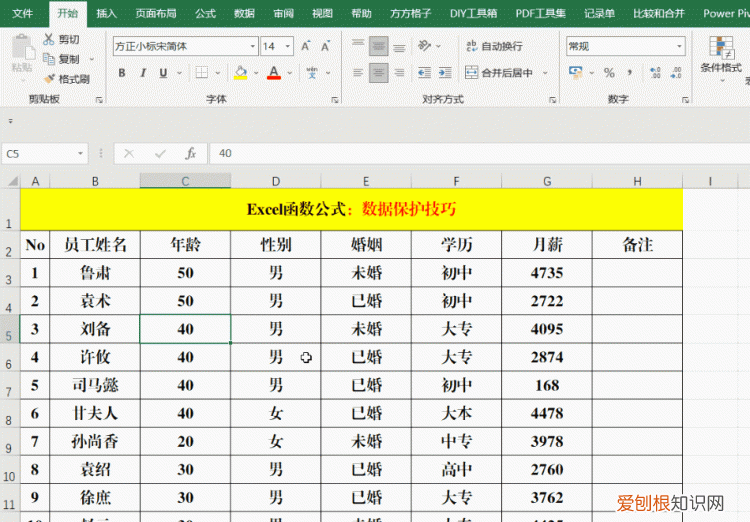Toggle Italic formatting
Screen dimensions: 750x522
143,73
